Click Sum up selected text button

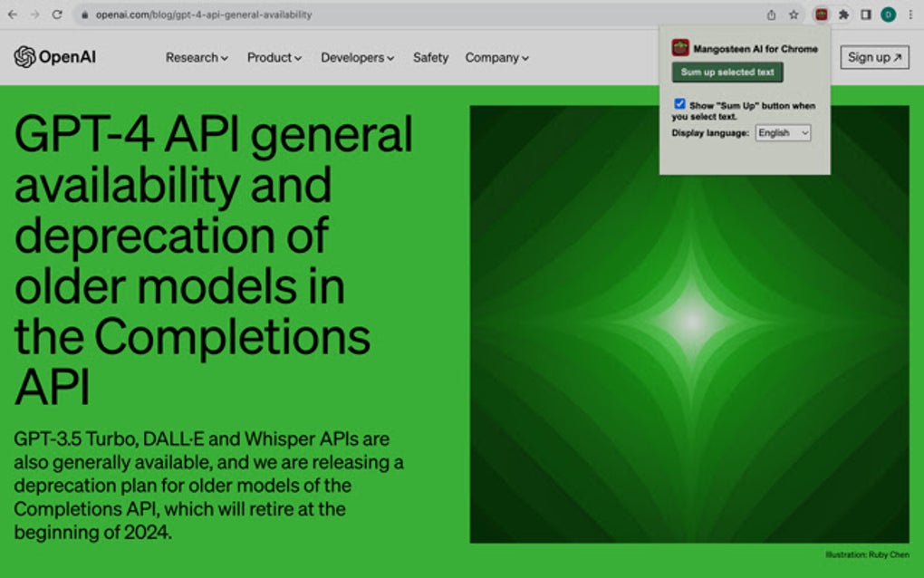tap(727, 72)
